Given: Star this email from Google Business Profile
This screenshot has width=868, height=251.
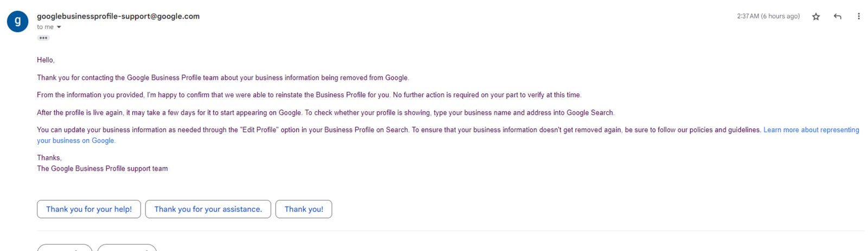Looking at the screenshot, I should [815, 17].
